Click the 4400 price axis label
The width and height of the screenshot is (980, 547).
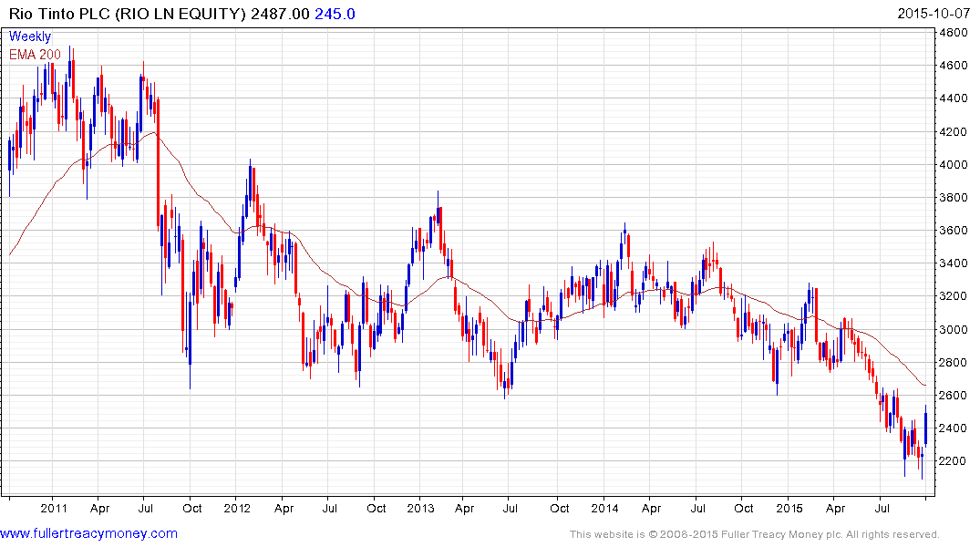[954, 98]
